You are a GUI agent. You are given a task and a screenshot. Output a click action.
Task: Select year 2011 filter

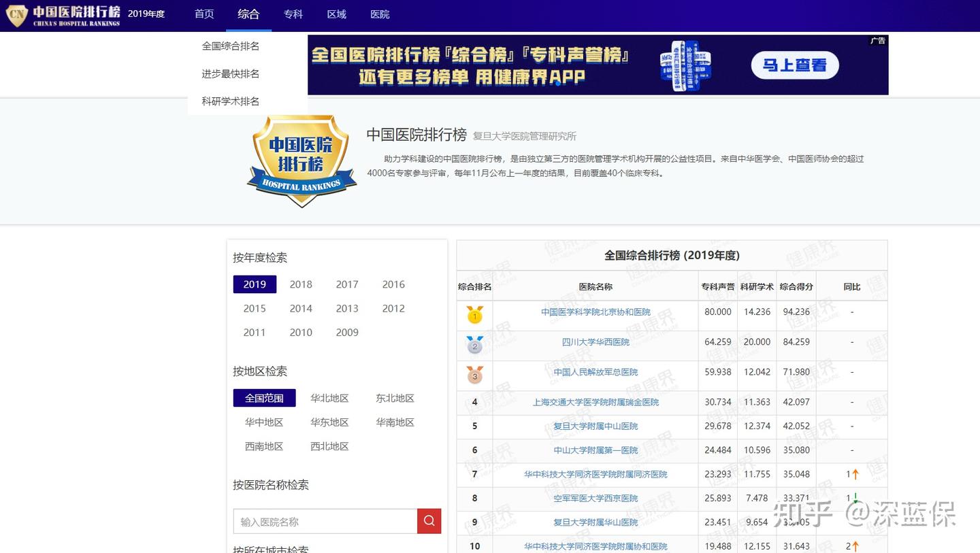click(x=255, y=333)
